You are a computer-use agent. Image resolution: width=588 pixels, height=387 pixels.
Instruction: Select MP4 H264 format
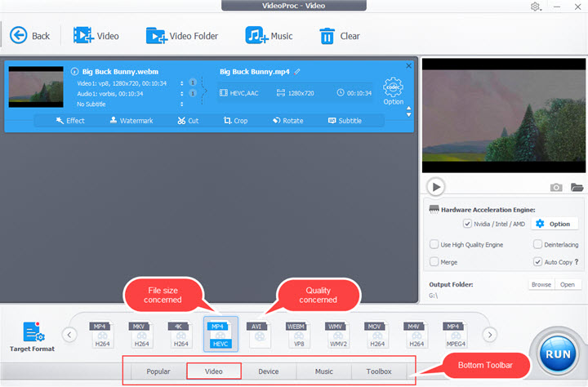click(x=102, y=334)
